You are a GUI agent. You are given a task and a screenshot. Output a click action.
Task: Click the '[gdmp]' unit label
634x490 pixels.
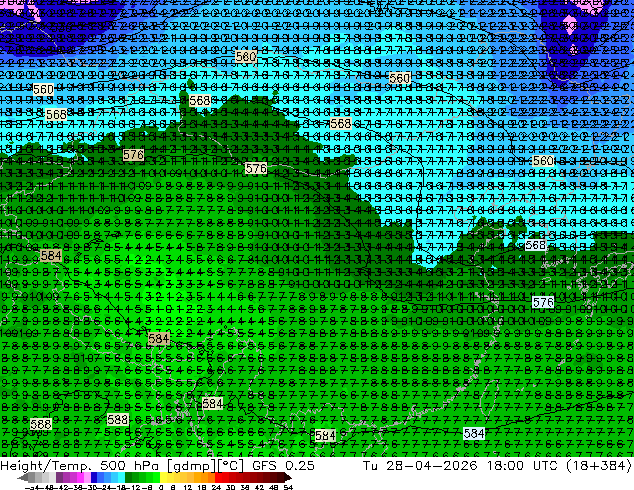[x=192, y=466]
